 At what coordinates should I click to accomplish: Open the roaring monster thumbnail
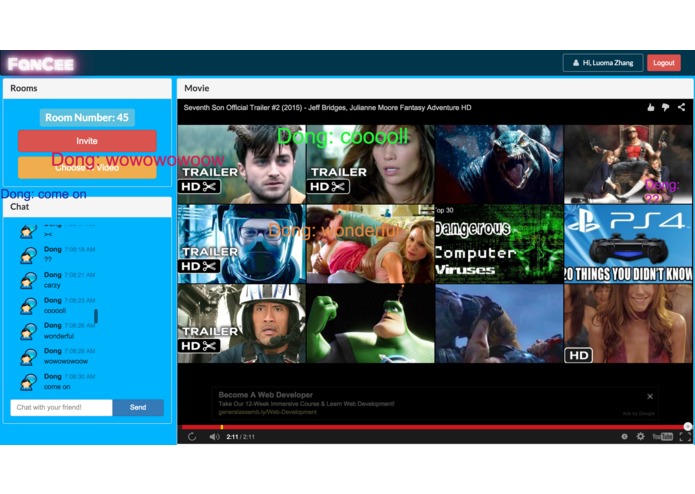coord(499,164)
